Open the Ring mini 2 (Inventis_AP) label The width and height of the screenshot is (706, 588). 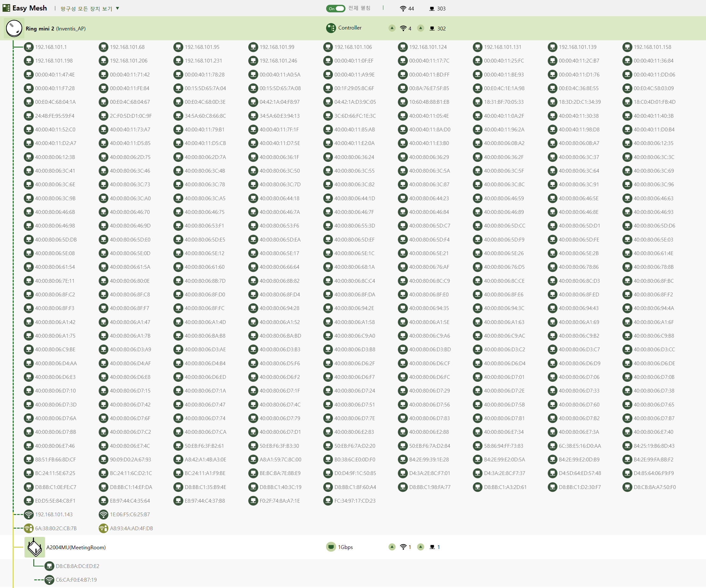pyautogui.click(x=56, y=29)
